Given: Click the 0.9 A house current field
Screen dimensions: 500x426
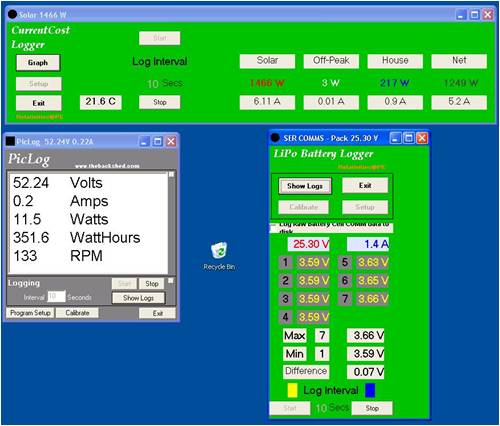Looking at the screenshot, I should tap(395, 102).
